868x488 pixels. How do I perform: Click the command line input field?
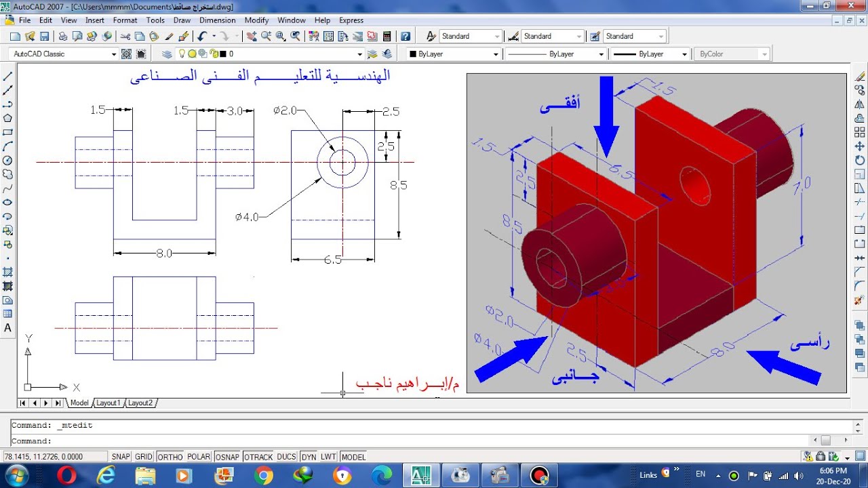(411, 441)
